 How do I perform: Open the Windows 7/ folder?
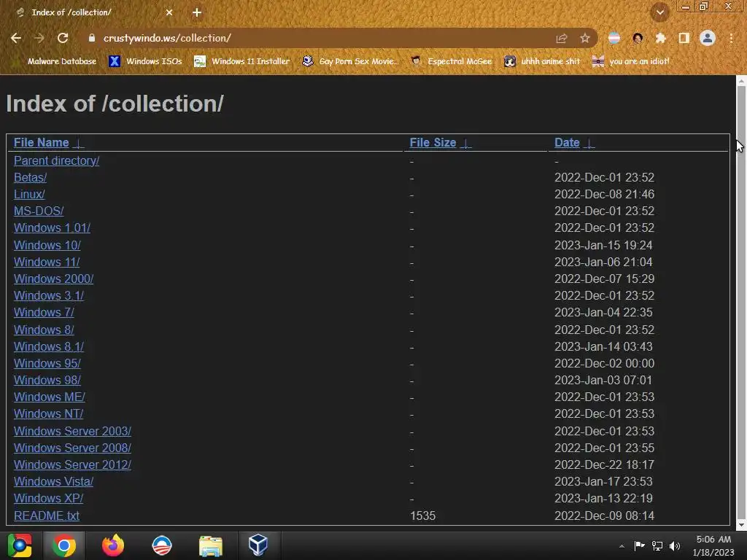click(x=43, y=312)
